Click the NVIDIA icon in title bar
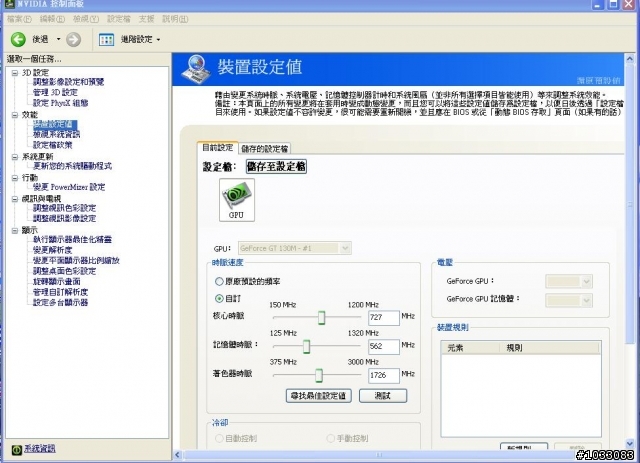This screenshot has height=463, width=640. 9,4
